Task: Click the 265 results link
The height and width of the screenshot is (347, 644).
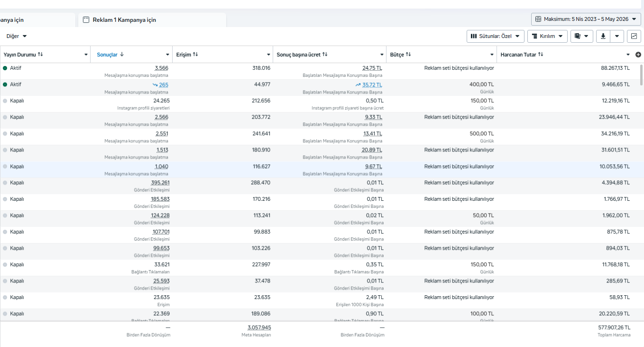Action: coord(164,84)
